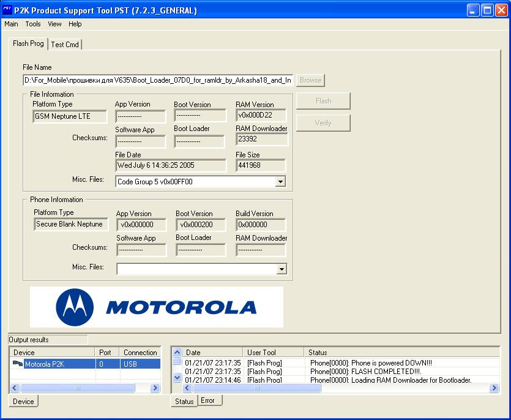Click the Connection column header
Viewport: 511px width, 420px height.
pyautogui.click(x=140, y=353)
